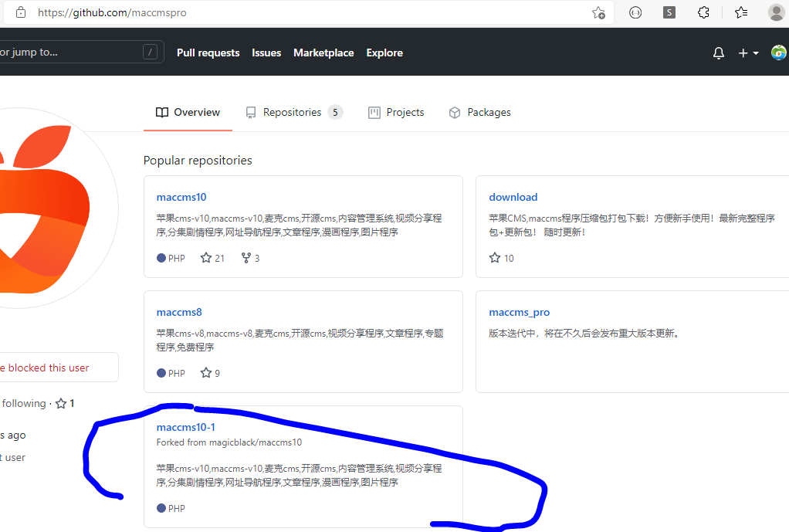Open GitHub notifications bell
The width and height of the screenshot is (789, 532).
719,53
